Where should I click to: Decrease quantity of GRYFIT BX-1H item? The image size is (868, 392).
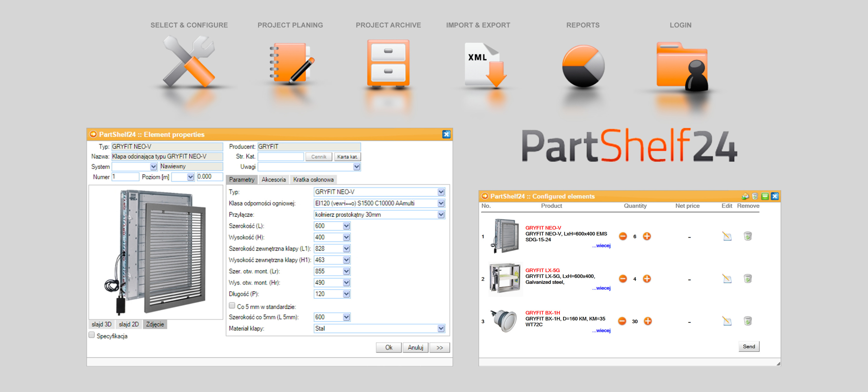[x=622, y=321]
